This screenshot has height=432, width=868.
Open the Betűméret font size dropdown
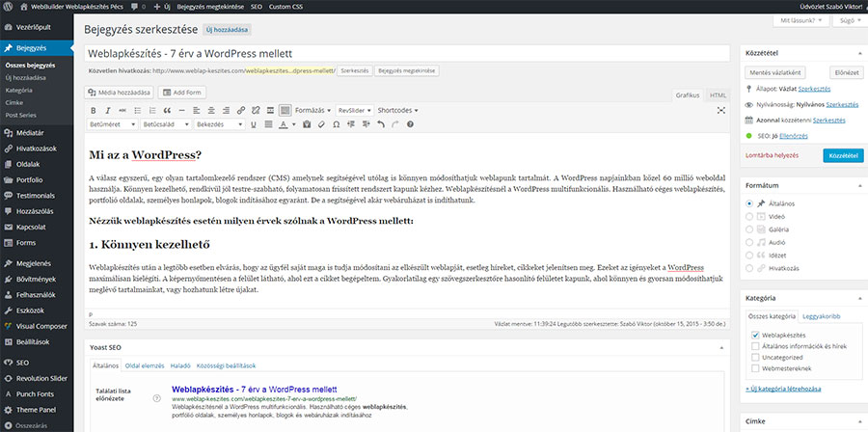[113, 124]
